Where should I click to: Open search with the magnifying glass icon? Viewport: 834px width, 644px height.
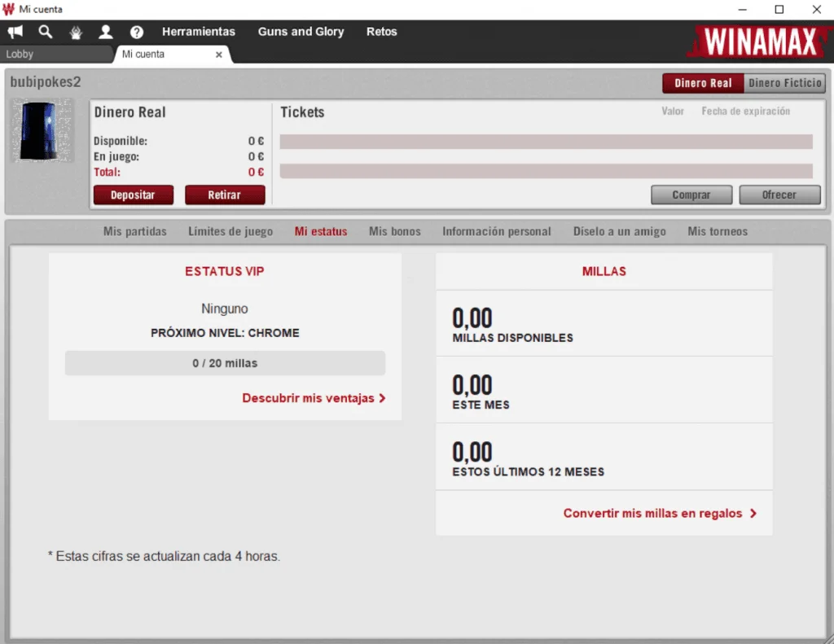point(46,32)
